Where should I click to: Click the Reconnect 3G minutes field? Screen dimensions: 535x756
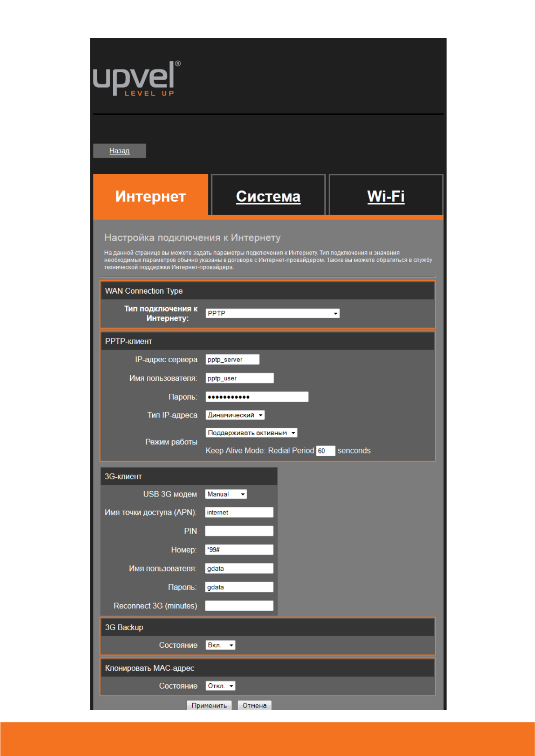(x=239, y=606)
